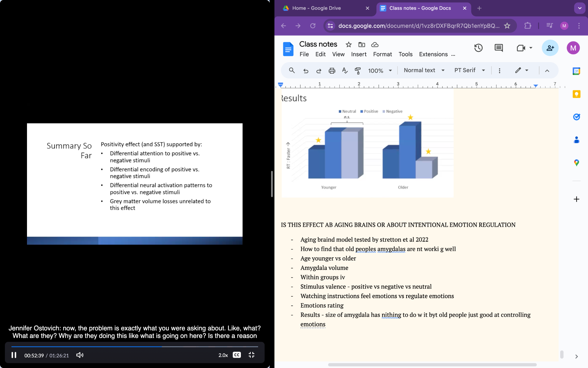Change the 2.0x playback speed
588x368 pixels.
pyautogui.click(x=223, y=355)
